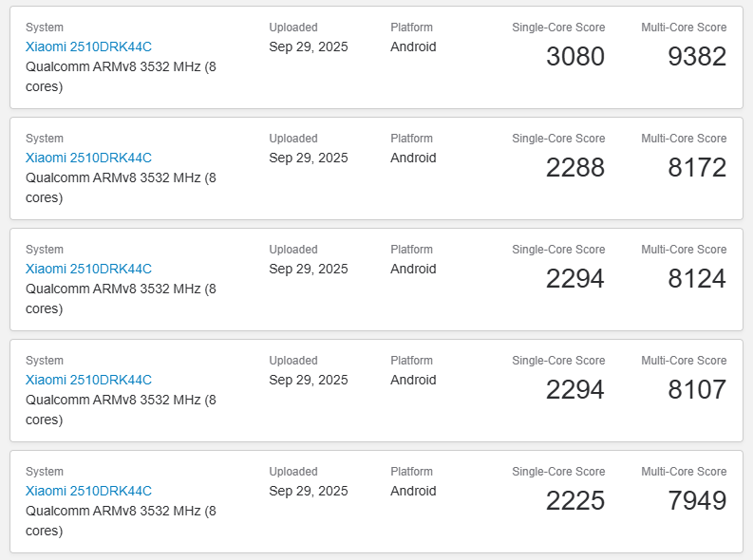Click the Multi-Core Score label above 8107
This screenshot has height=560, width=753.
pos(684,361)
